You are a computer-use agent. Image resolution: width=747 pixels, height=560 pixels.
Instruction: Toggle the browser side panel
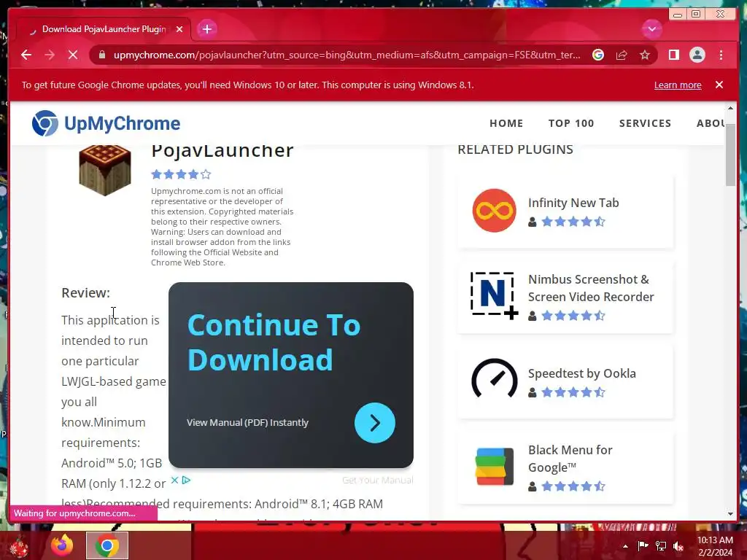pyautogui.click(x=673, y=55)
